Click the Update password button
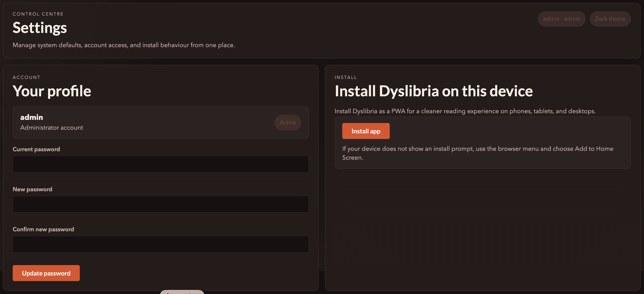 pyautogui.click(x=46, y=273)
